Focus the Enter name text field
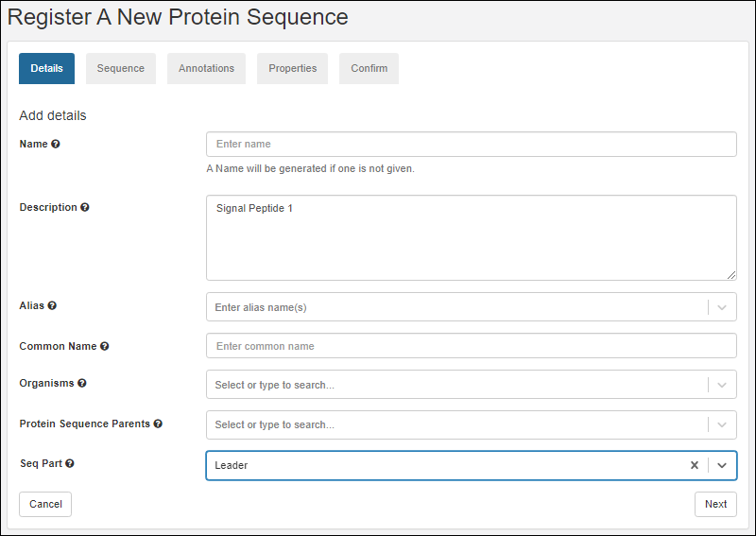The height and width of the screenshot is (536, 756). [x=471, y=145]
